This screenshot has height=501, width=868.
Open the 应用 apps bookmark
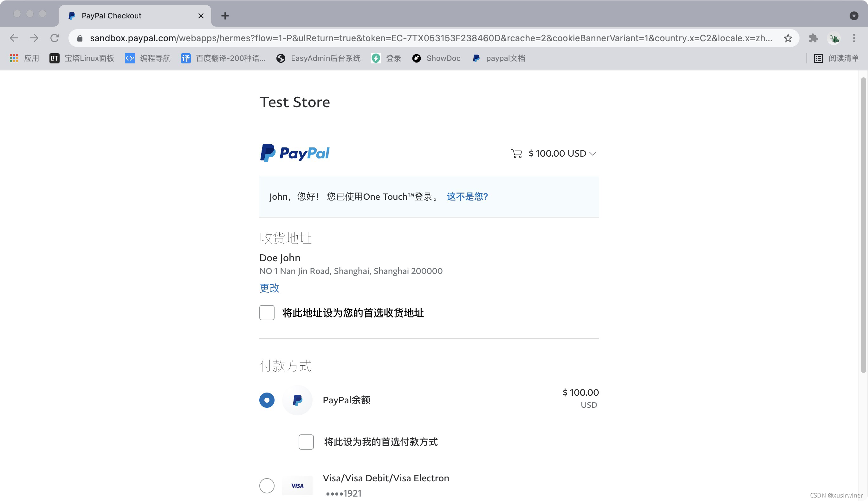(24, 58)
